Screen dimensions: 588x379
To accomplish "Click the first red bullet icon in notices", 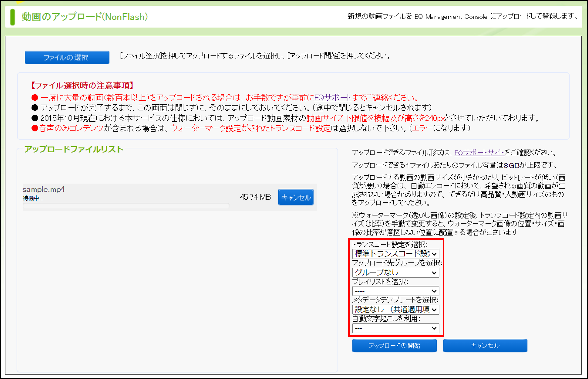I will pos(35,98).
